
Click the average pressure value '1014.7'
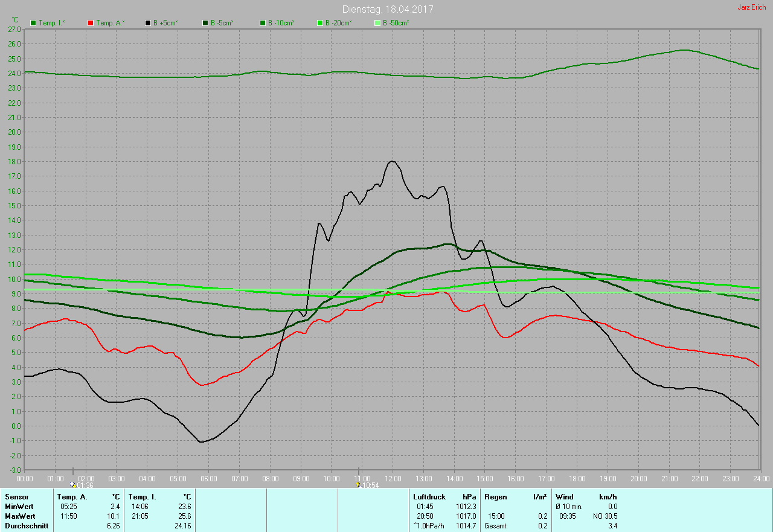coord(466,526)
